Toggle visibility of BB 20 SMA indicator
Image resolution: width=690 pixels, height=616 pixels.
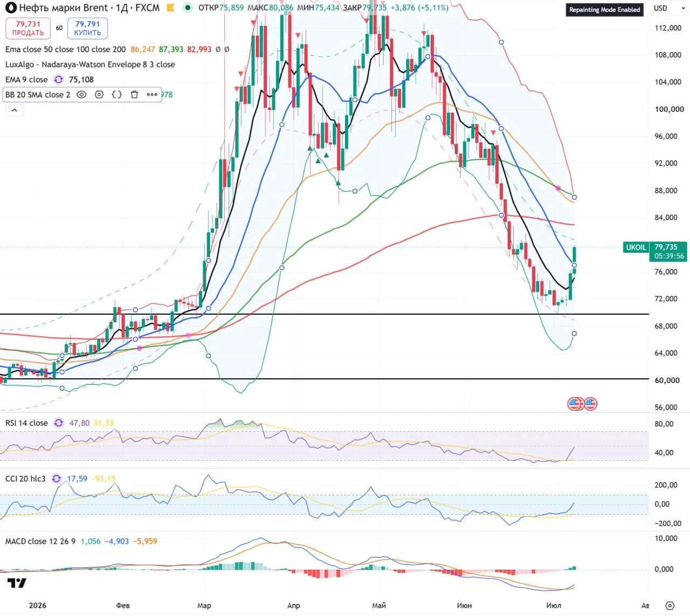81,94
